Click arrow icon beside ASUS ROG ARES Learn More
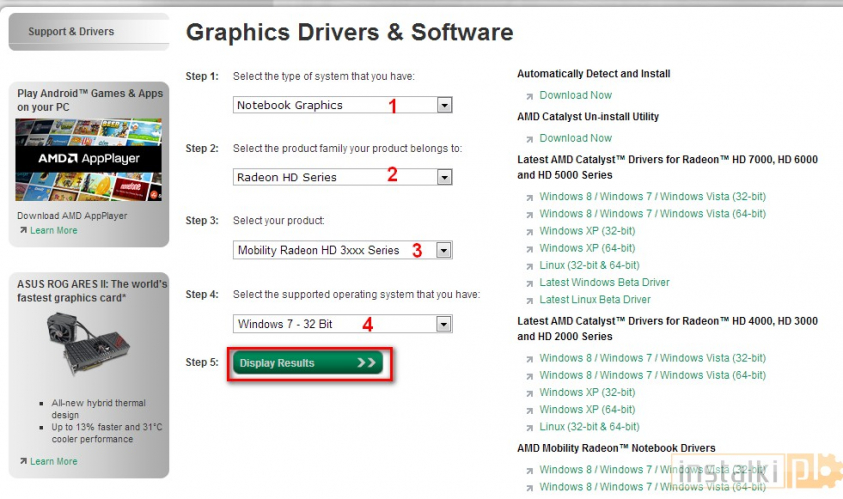 [23, 461]
